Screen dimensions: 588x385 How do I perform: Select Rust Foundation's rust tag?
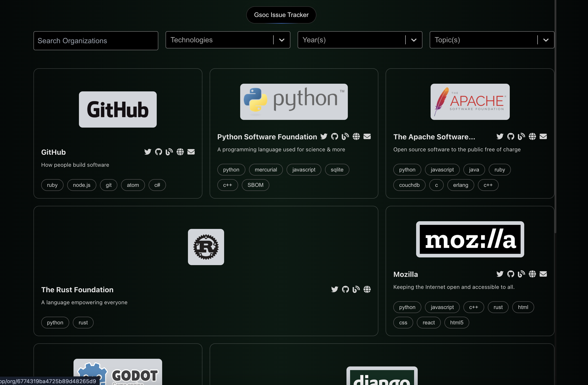pyautogui.click(x=83, y=323)
